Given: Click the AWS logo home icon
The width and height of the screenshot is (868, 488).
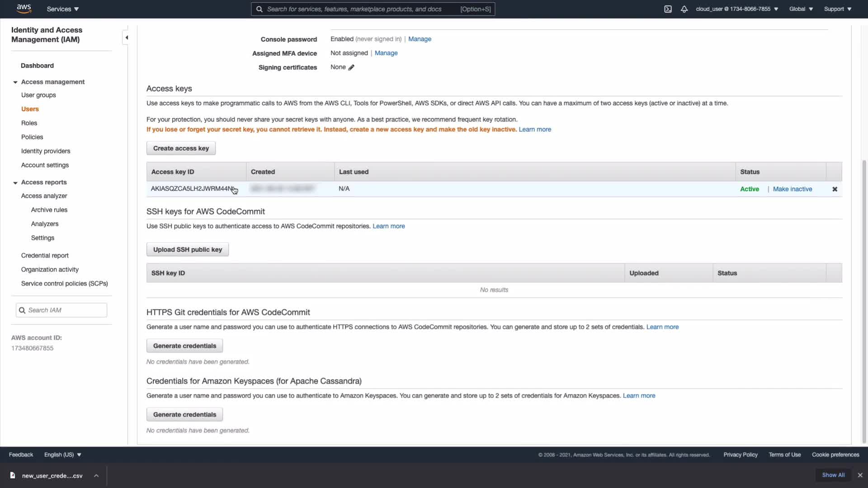Looking at the screenshot, I should 24,9.
